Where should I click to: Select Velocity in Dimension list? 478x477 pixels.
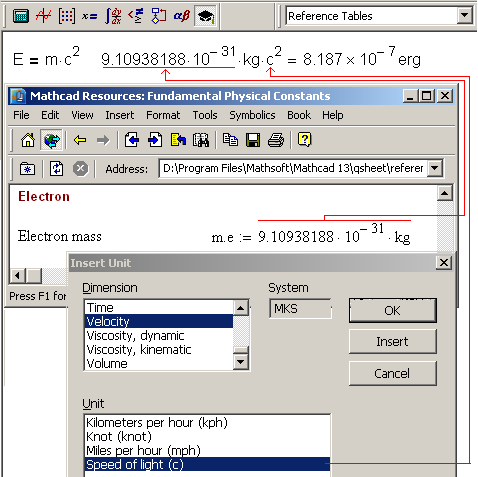click(x=159, y=321)
